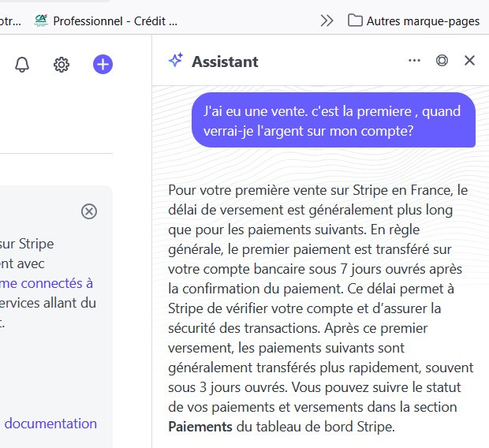Expand the "Autres marque-pages" bookmarks folder
The height and width of the screenshot is (448, 489).
423,21
